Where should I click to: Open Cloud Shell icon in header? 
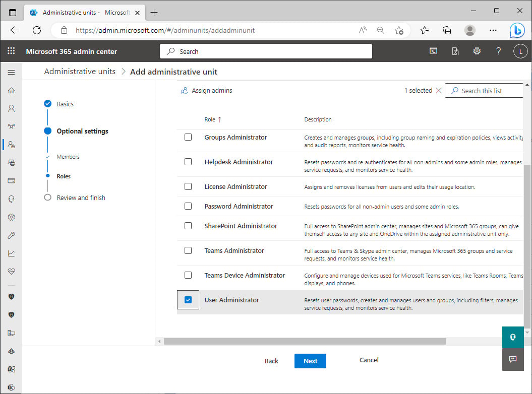(x=433, y=51)
